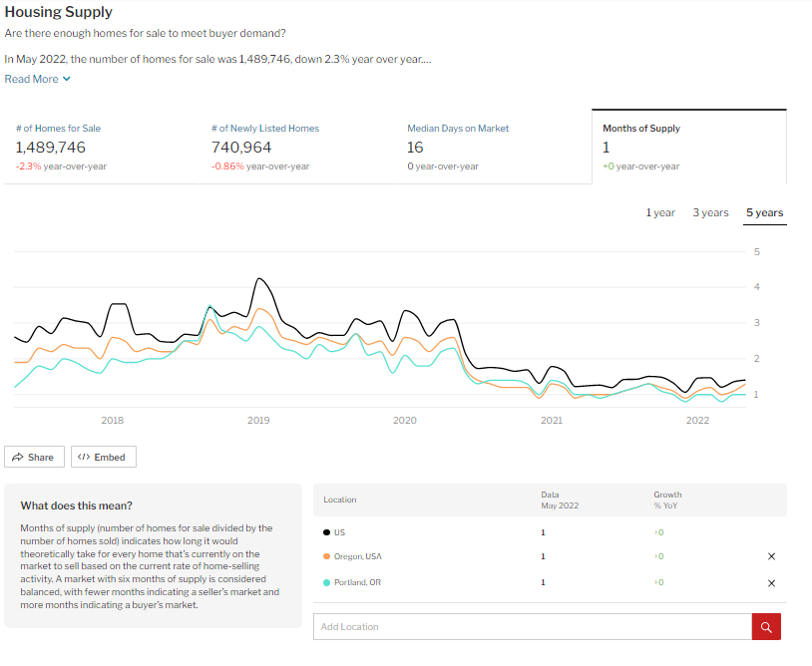The image size is (812, 666).
Task: Select the 3 years range
Action: pyautogui.click(x=710, y=212)
